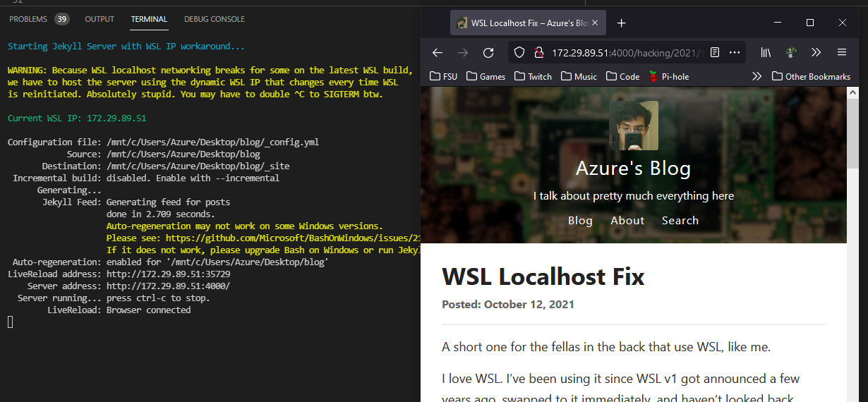Open the Firefox hamburger application menu
The width and height of the screenshot is (868, 402).
[x=842, y=52]
